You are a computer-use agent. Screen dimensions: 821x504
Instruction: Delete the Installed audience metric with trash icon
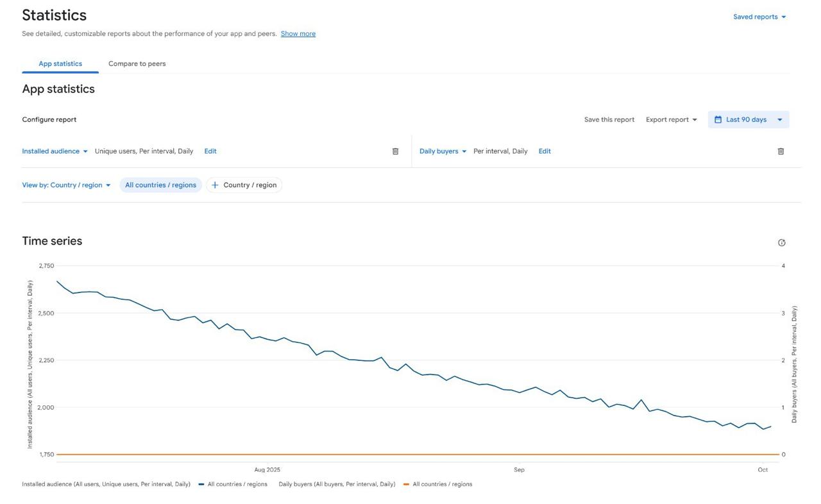395,151
